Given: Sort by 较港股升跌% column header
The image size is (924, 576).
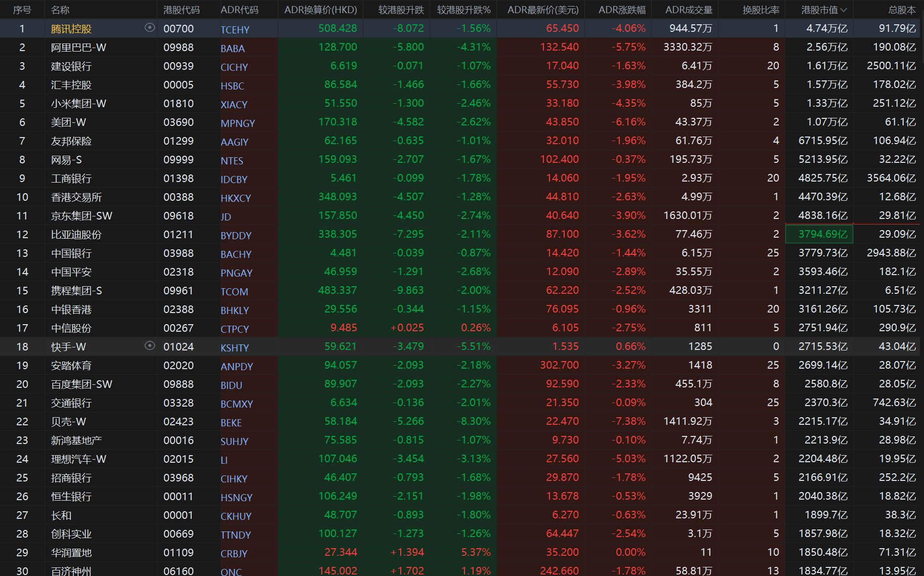Looking at the screenshot, I should point(464,10).
